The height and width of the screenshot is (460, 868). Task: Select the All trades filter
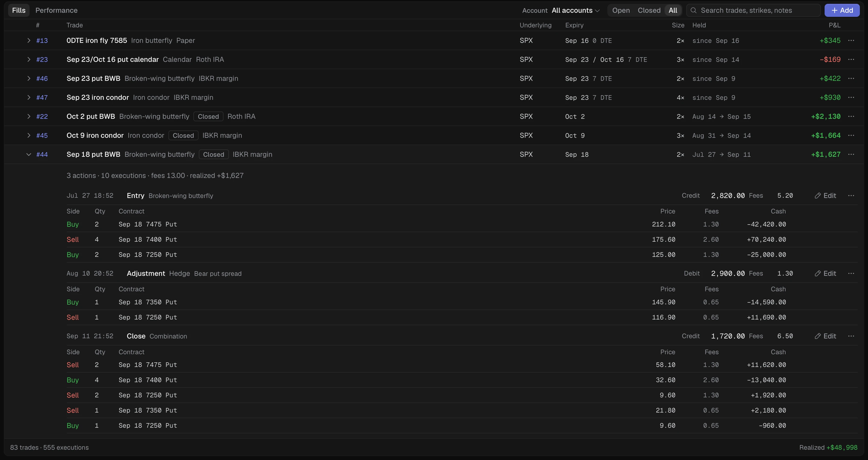pyautogui.click(x=673, y=11)
